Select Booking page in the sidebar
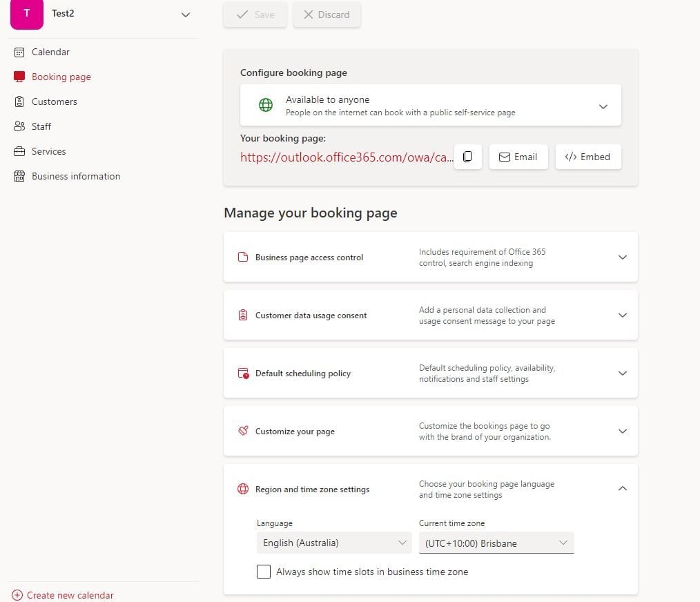The height and width of the screenshot is (602, 700). tap(61, 77)
